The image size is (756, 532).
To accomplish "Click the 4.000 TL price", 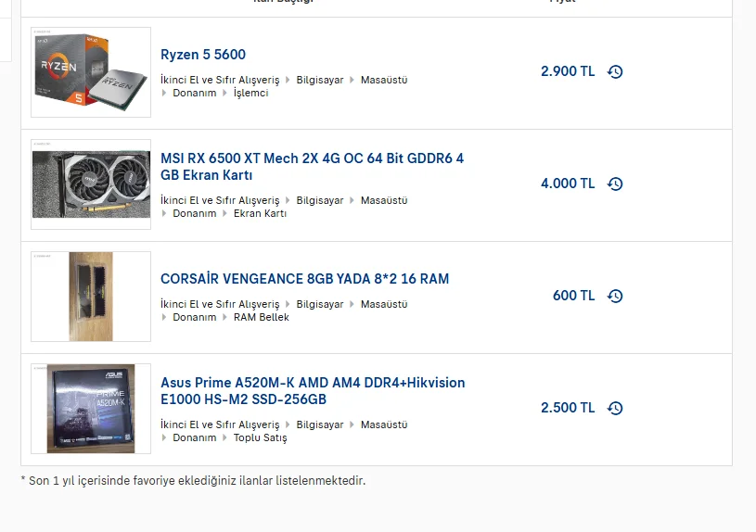I will (x=568, y=184).
